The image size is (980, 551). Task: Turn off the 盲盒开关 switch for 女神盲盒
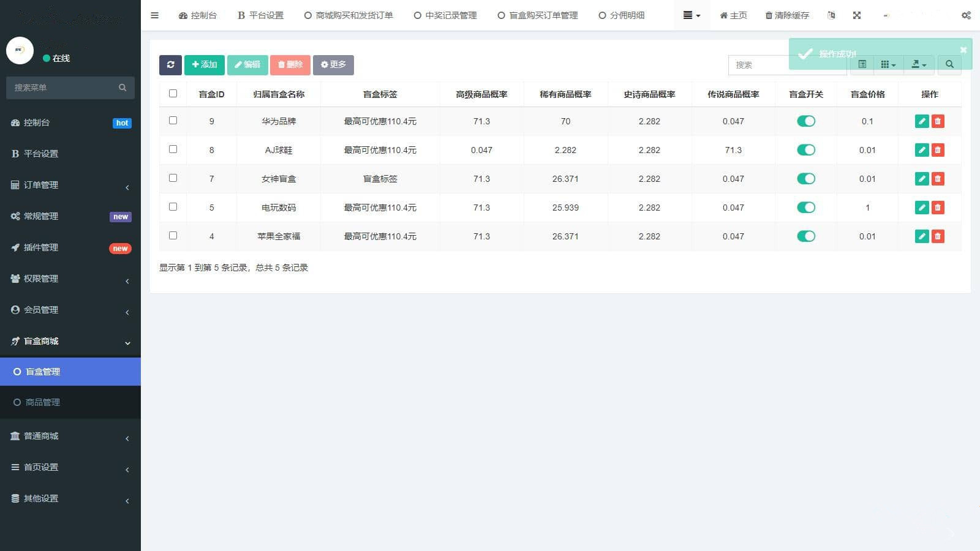point(806,179)
